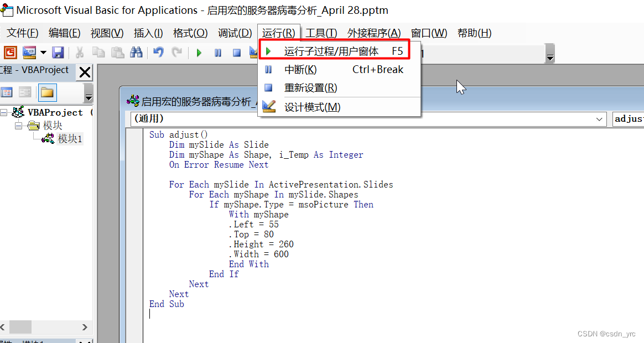Choose 中断(K) in the Run menu
This screenshot has width=644, height=343.
point(339,69)
